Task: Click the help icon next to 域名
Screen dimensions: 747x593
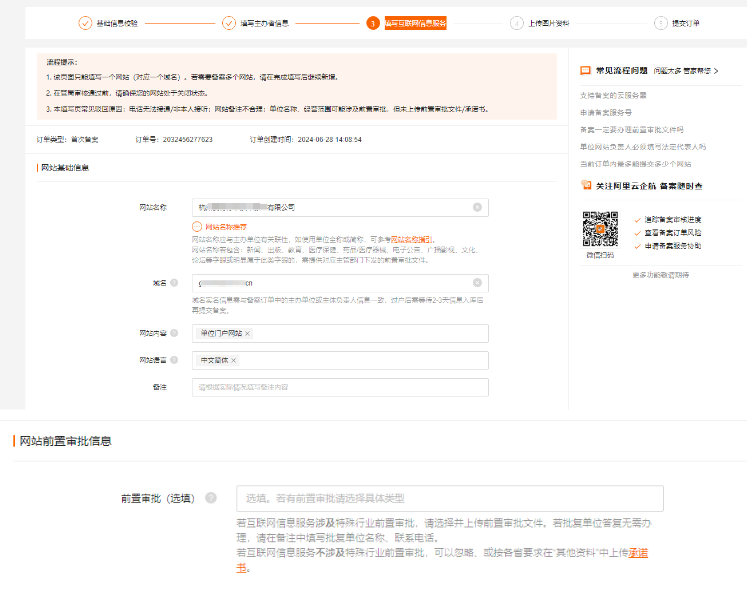Action: [x=174, y=284]
